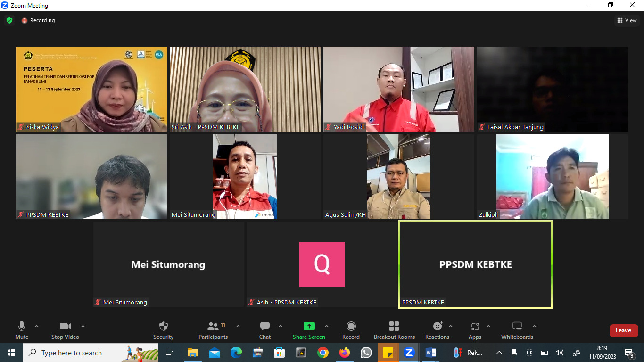Leave the meeting

click(x=623, y=330)
